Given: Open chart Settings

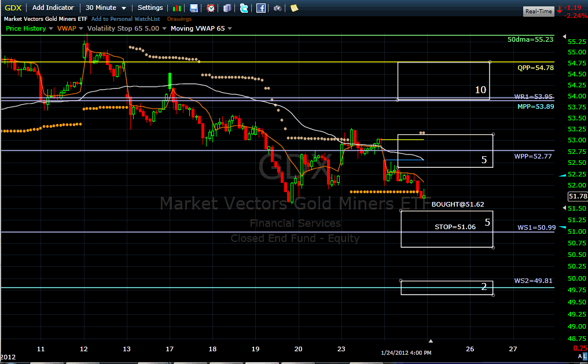Looking at the screenshot, I should click(150, 8).
